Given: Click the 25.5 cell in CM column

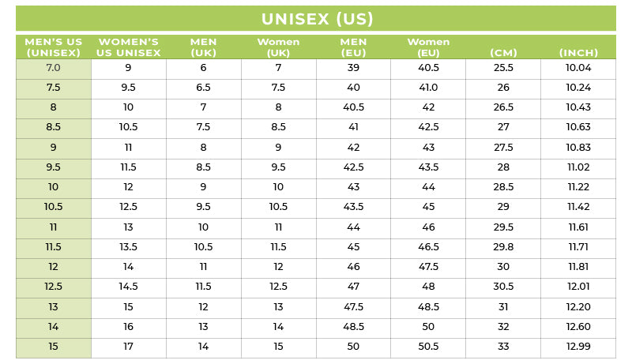Looking at the screenshot, I should point(503,68).
